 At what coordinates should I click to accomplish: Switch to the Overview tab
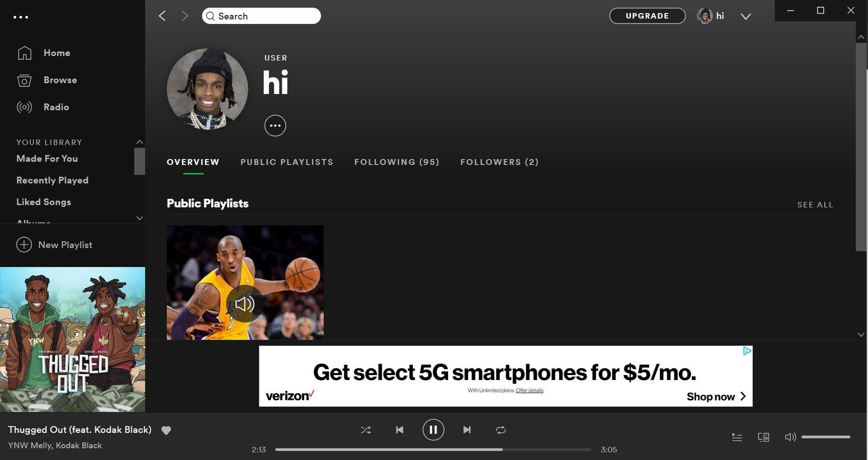point(193,162)
